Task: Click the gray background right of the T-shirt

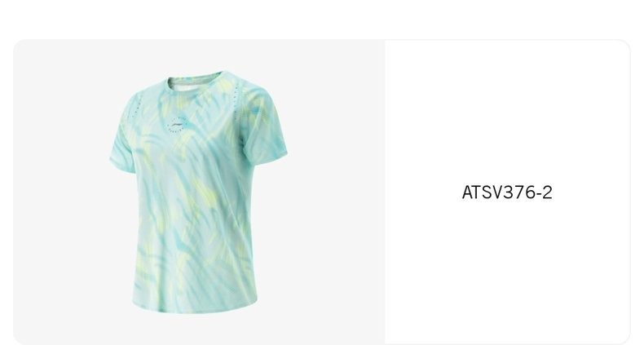Action: click(x=336, y=192)
